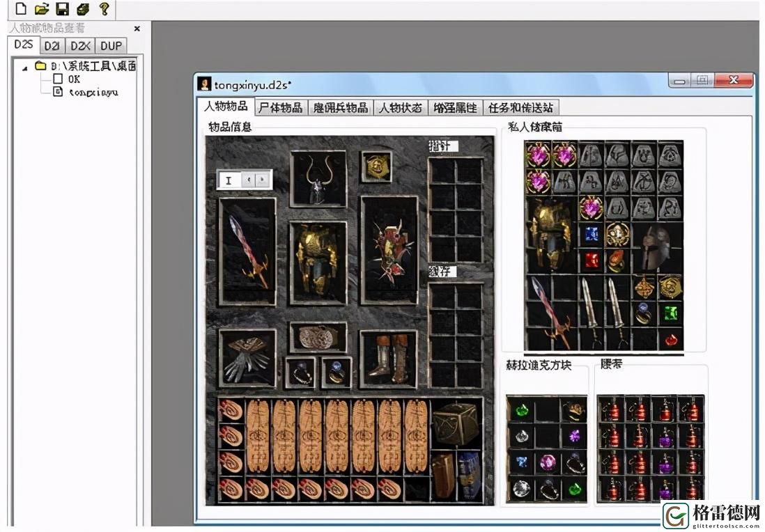Screen dimensions: 765x532
Task: Select the equipped golden body armor
Action: click(318, 263)
